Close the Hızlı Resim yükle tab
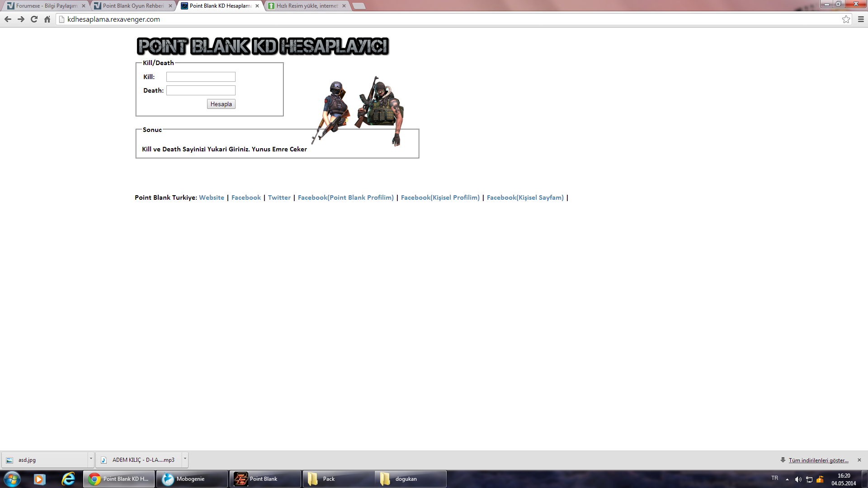868x488 pixels. pos(344,6)
